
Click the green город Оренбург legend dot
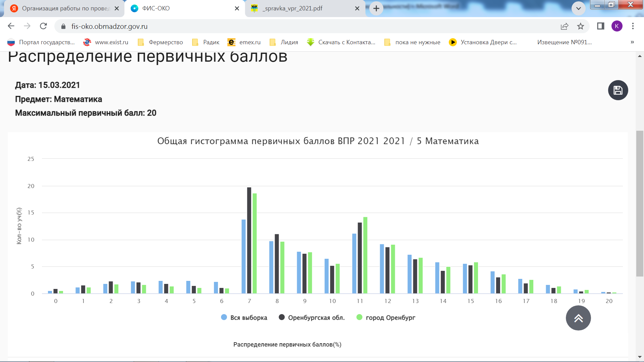(x=359, y=317)
